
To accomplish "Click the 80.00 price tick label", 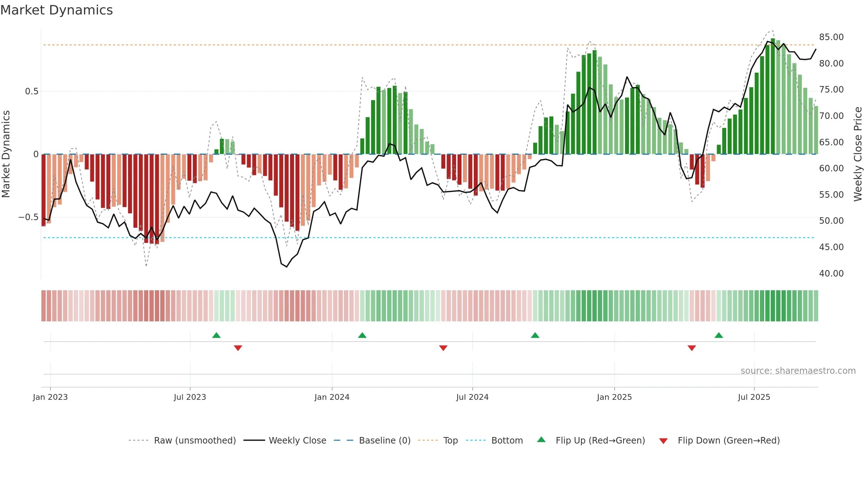I will pos(831,63).
